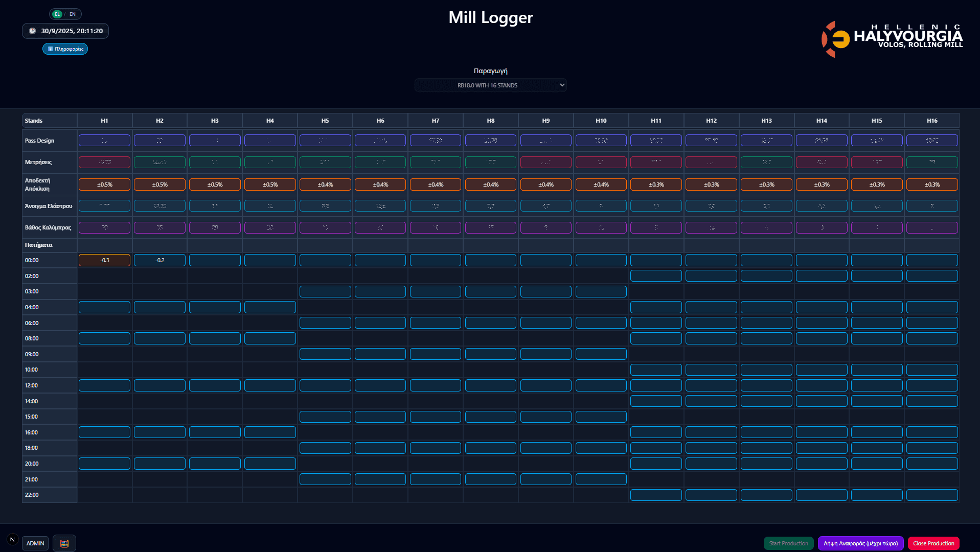This screenshot has width=980, height=552.
Task: Select the EL language option
Action: click(57, 14)
